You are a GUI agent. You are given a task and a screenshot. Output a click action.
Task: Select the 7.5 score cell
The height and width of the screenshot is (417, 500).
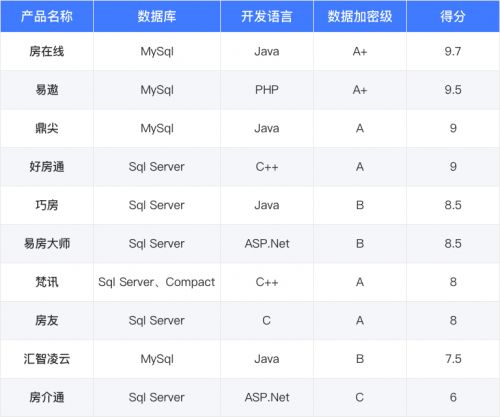click(x=453, y=359)
